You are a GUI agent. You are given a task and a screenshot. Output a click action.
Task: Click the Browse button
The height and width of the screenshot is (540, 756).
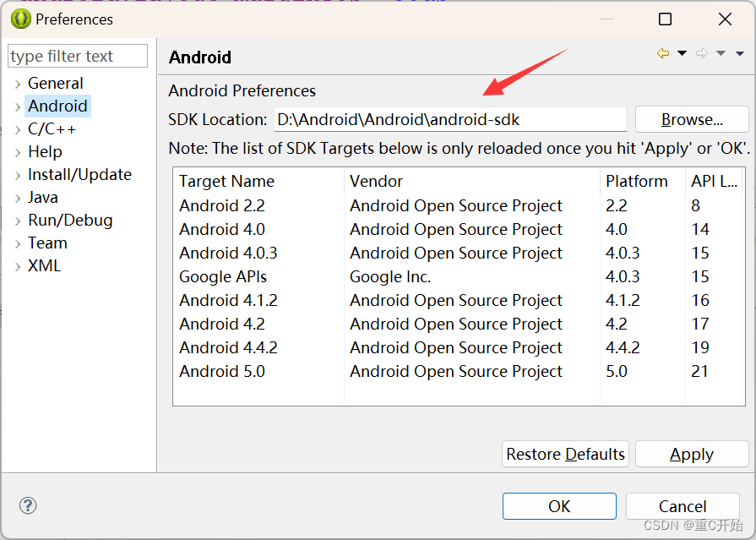691,119
